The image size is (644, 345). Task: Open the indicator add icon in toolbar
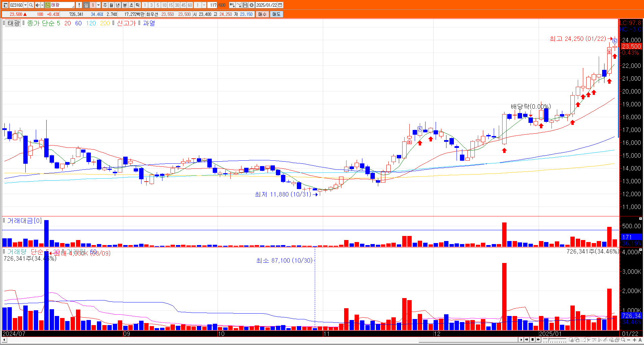(232, 5)
